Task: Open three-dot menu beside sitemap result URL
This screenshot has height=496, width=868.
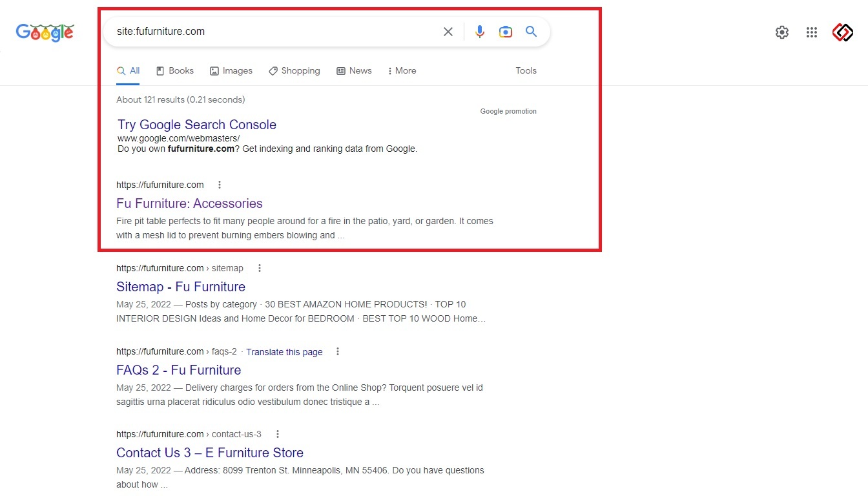Action: [260, 268]
